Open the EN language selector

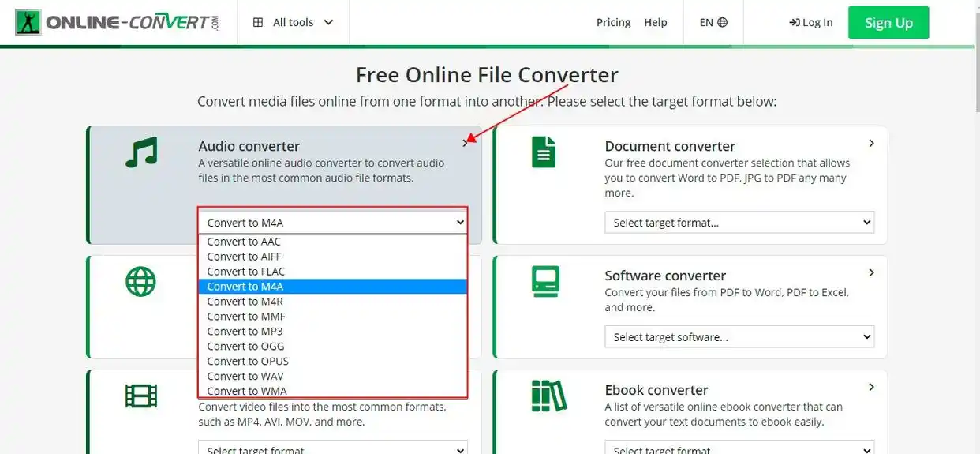click(x=713, y=22)
